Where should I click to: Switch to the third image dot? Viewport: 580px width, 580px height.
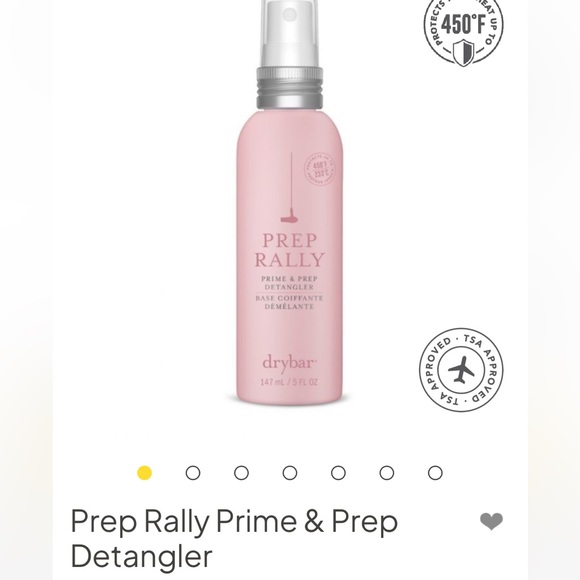[241, 473]
